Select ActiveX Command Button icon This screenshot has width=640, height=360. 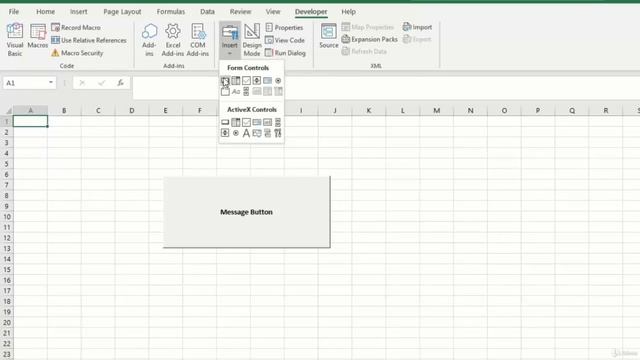(225, 122)
